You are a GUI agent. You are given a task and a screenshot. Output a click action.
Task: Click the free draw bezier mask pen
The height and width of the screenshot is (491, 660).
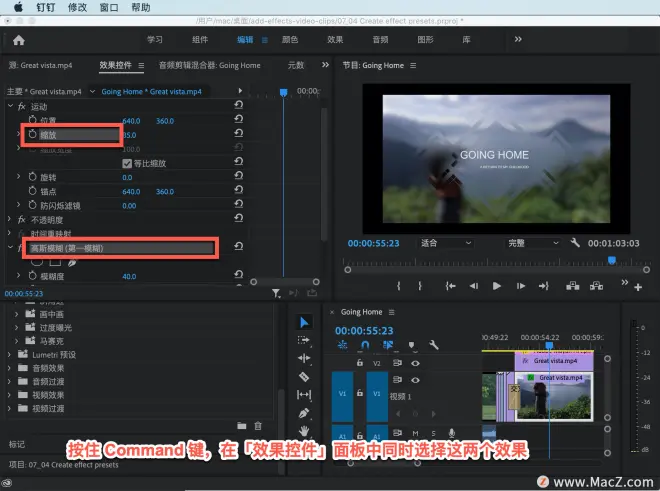pyautogui.click(x=72, y=263)
